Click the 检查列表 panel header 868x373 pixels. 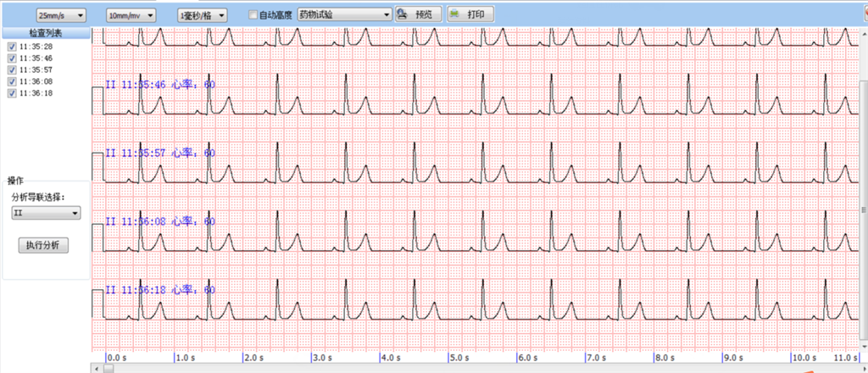coord(46,32)
